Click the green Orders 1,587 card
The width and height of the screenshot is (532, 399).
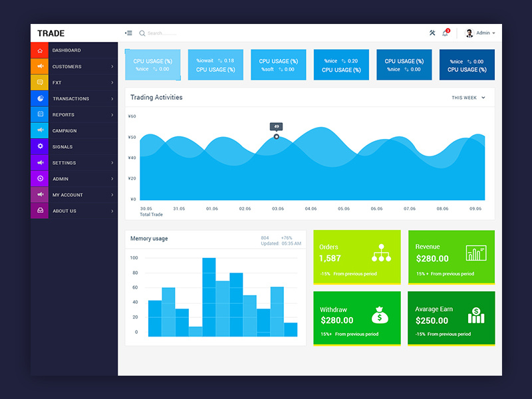pyautogui.click(x=356, y=256)
